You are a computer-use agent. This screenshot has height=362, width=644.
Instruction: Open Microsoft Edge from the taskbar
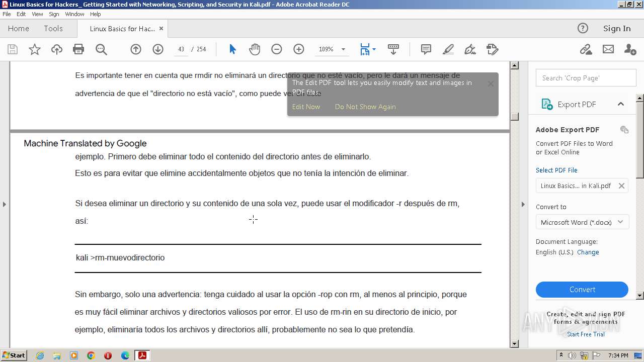125,355
